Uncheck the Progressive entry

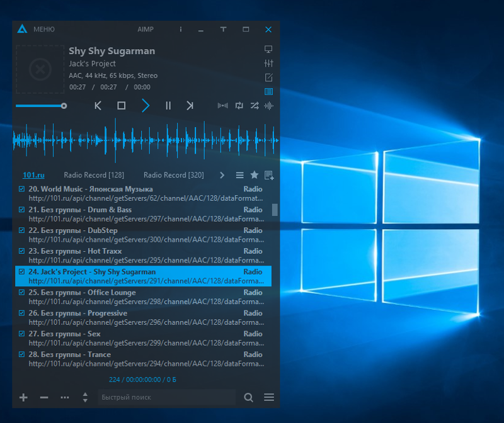pyautogui.click(x=21, y=313)
